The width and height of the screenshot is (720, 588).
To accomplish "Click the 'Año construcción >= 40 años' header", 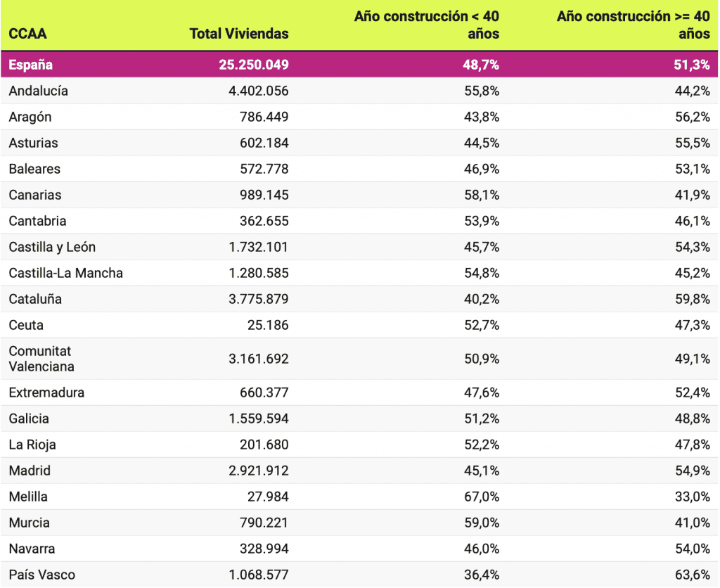I will [633, 25].
